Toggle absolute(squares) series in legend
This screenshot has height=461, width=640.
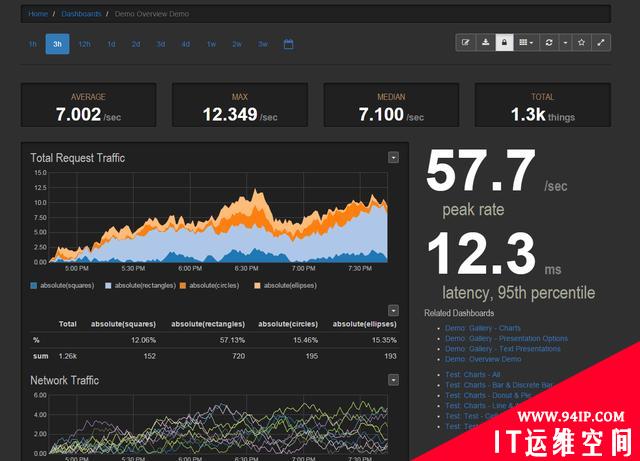click(x=65, y=286)
